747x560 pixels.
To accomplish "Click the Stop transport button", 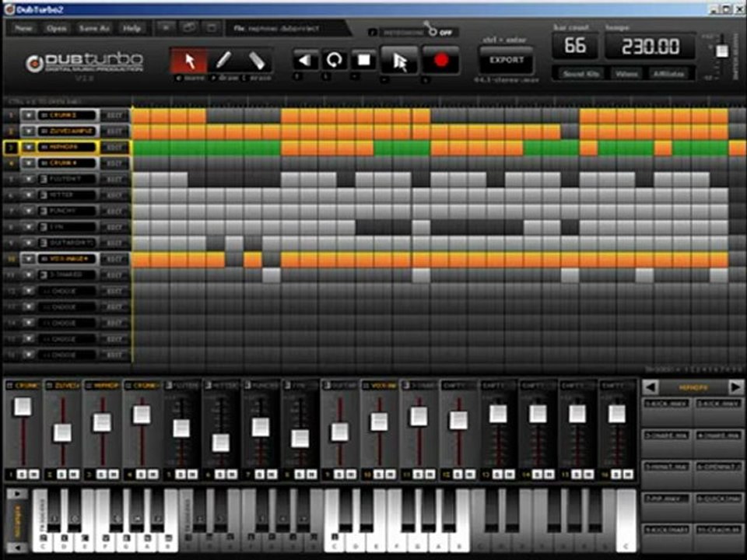I will coord(363,60).
